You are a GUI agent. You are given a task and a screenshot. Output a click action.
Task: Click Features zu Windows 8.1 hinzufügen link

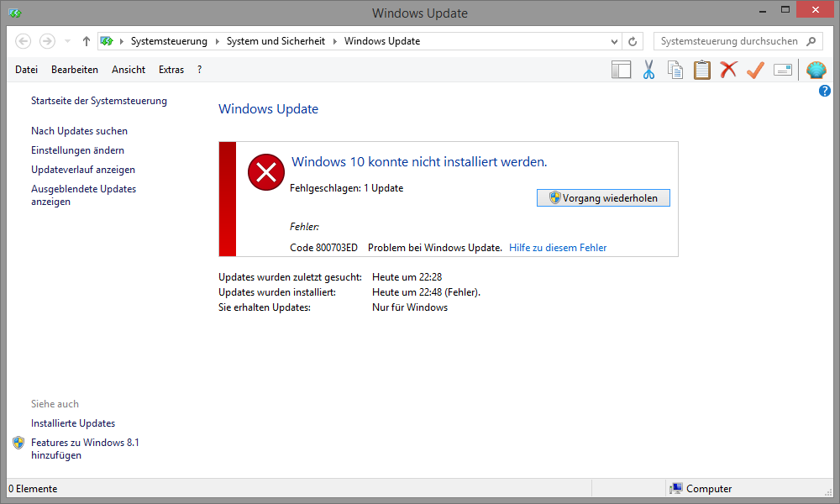tap(85, 449)
